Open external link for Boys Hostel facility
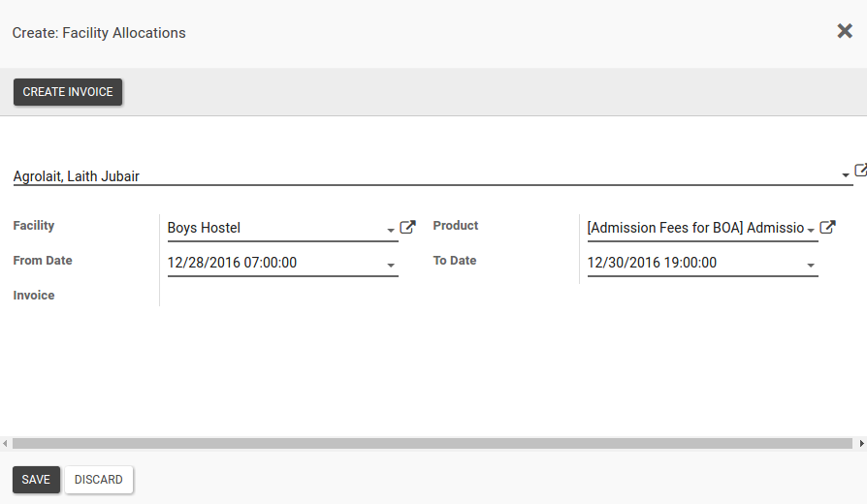 [408, 228]
